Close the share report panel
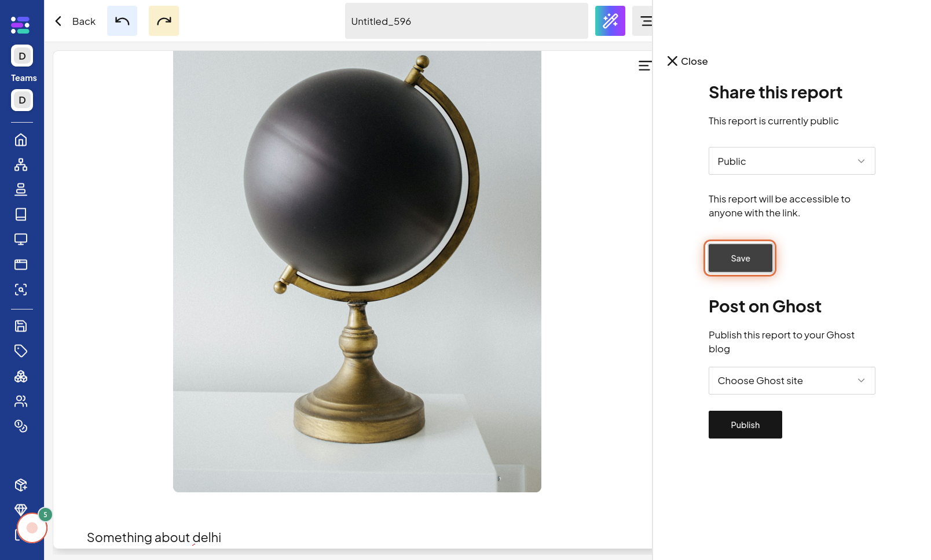Viewport: 931px width, 560px height. 687,61
